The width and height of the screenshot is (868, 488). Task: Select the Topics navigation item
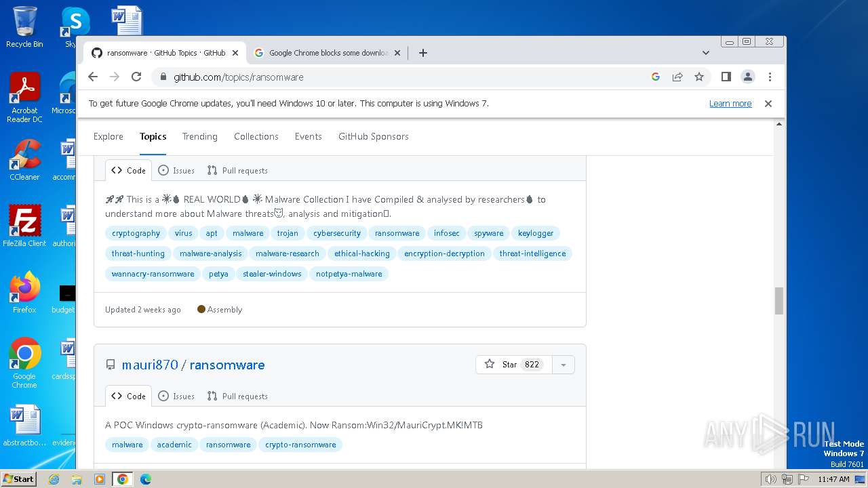coord(153,137)
